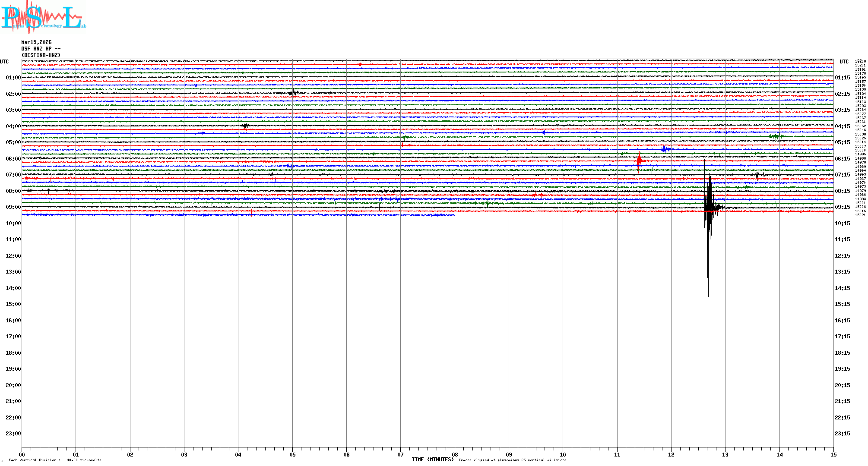The width and height of the screenshot is (868, 466).
Task: Click the traces clipped footnote text
Action: pyautogui.click(x=512, y=460)
